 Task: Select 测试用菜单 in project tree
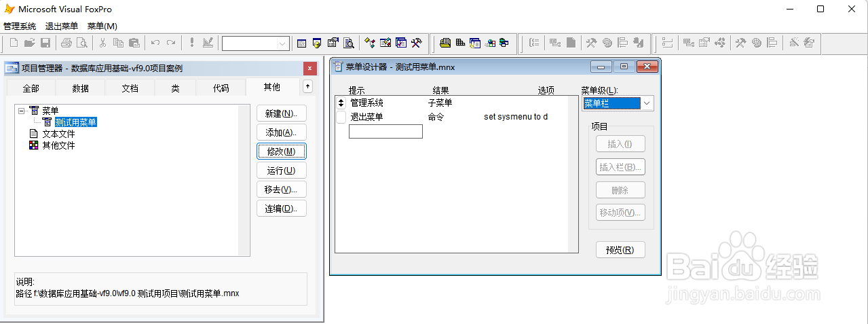click(75, 122)
